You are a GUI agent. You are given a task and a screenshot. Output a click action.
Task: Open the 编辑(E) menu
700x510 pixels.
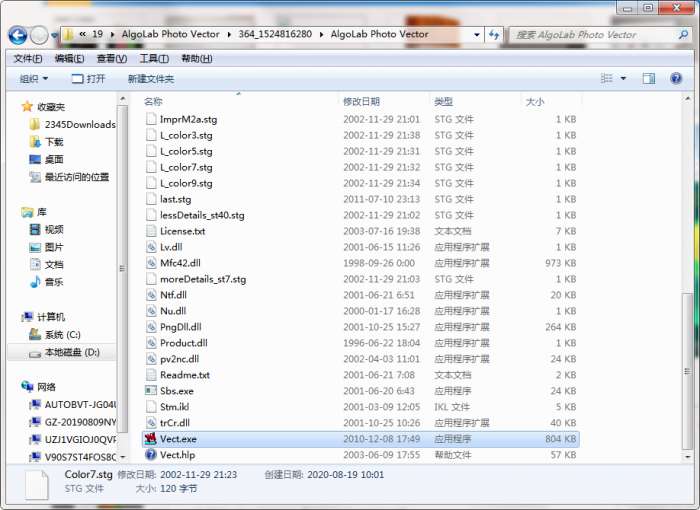click(x=69, y=59)
